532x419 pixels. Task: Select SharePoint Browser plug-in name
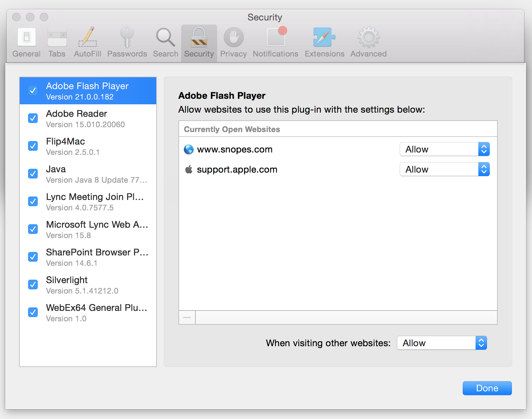coord(97,252)
